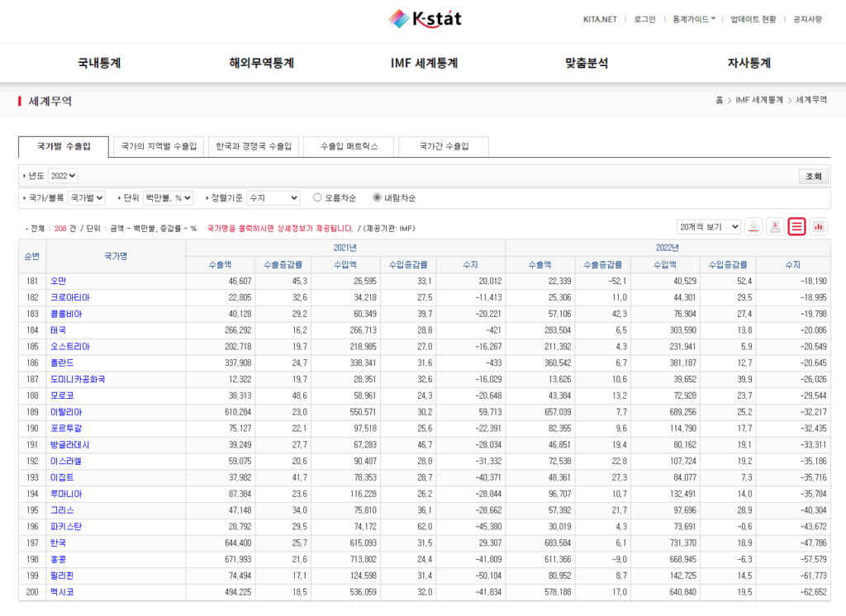This screenshot has height=616, width=846.
Task: Print the table
Action: (775, 227)
